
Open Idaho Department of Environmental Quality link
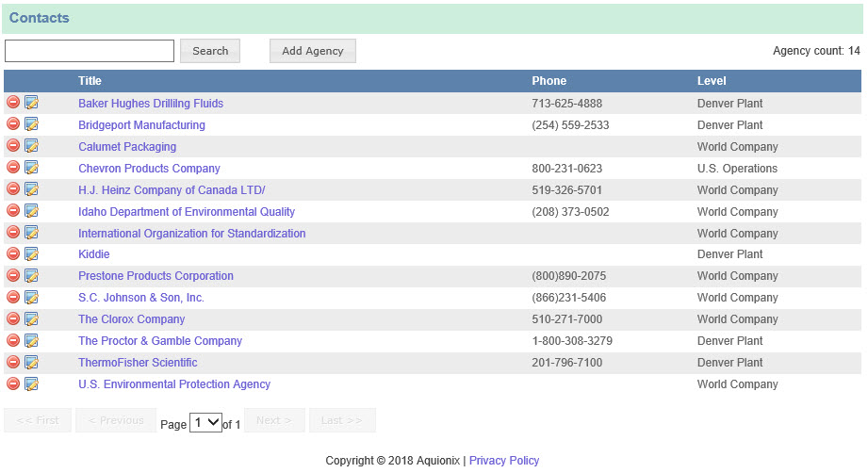click(x=187, y=211)
